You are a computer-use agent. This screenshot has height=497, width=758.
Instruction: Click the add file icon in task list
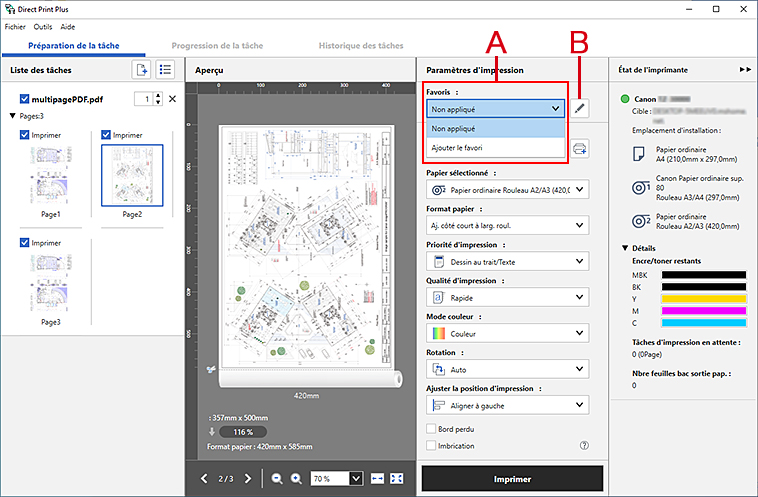coord(141,70)
